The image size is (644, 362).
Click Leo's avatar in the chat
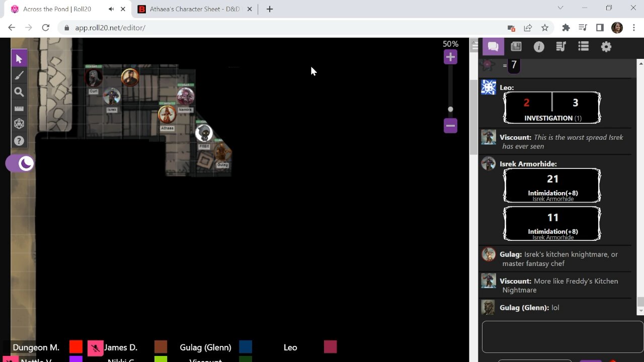[489, 87]
